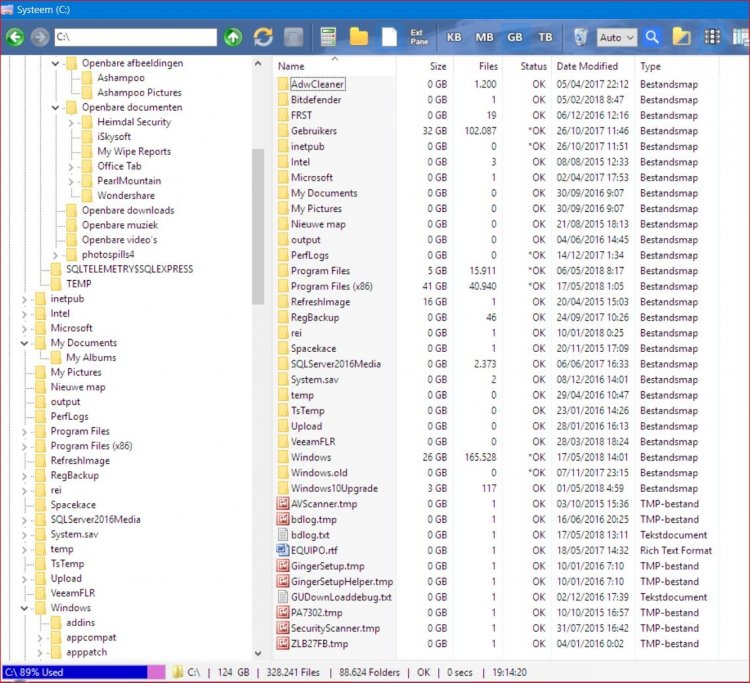Switch size units to MB
The image size is (750, 683).
click(484, 37)
